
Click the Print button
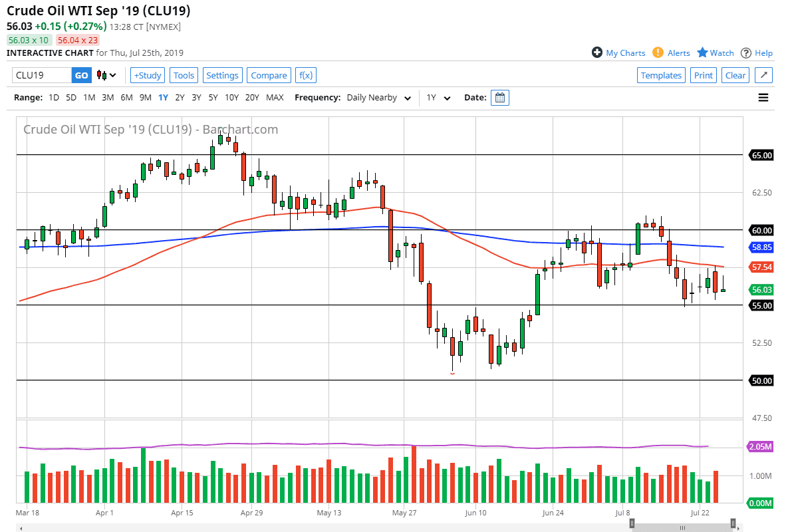(x=703, y=75)
